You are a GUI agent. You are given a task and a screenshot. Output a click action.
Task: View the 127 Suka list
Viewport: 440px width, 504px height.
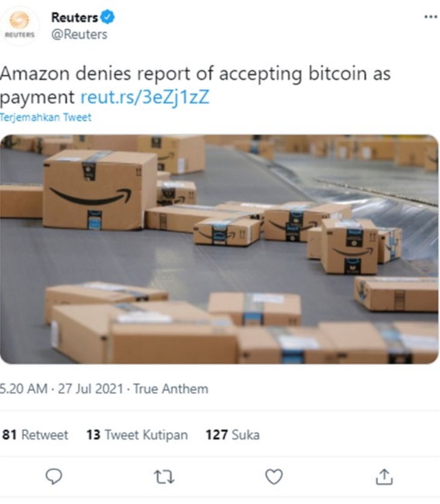click(233, 435)
